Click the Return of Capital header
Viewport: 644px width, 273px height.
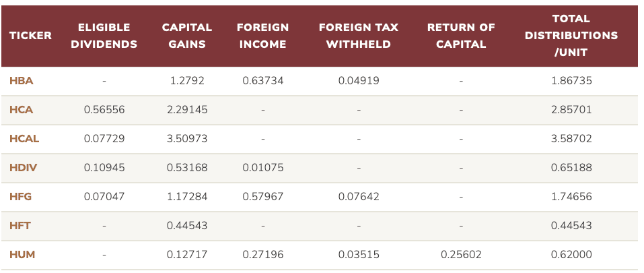pyautogui.click(x=461, y=36)
